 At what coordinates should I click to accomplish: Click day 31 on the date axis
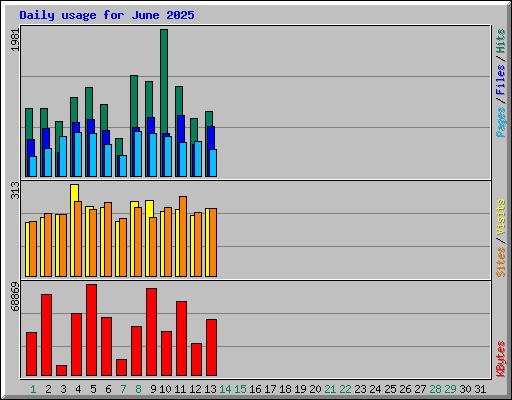click(480, 389)
